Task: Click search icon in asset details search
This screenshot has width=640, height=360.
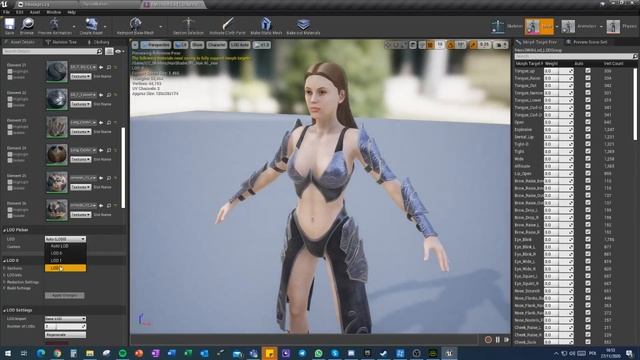Action: (x=99, y=51)
